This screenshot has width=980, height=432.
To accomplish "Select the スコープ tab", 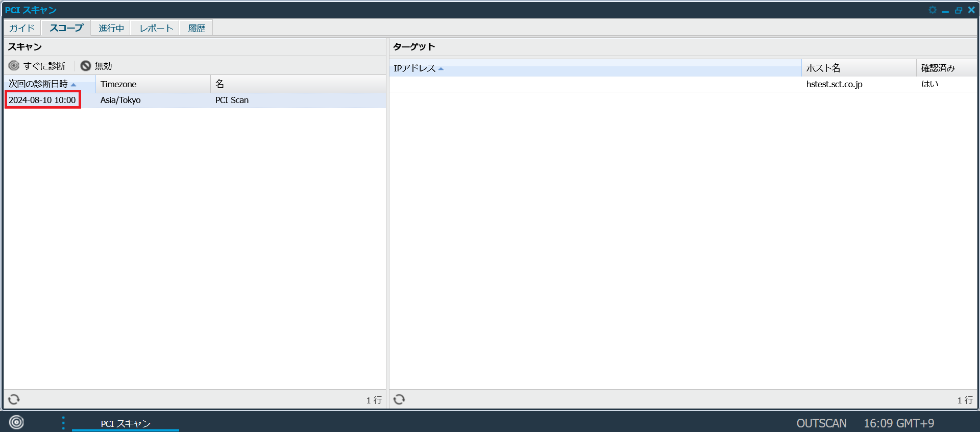I will click(66, 28).
